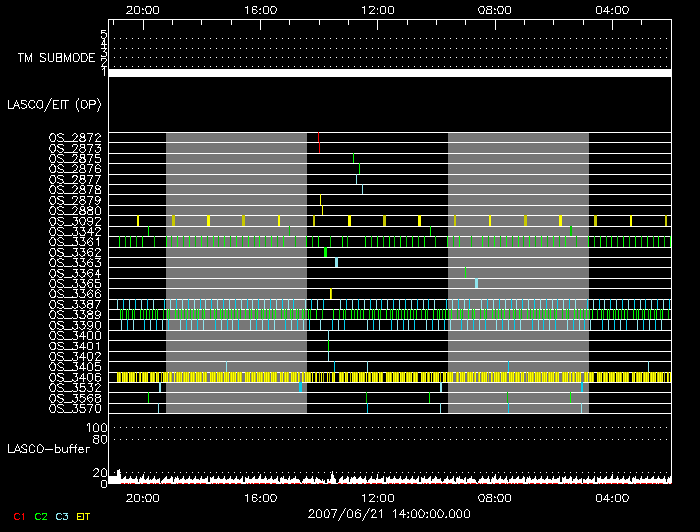Image resolution: width=700 pixels, height=532 pixels.
Task: Click the red marker in OS_2872 row
Action: click(x=318, y=137)
